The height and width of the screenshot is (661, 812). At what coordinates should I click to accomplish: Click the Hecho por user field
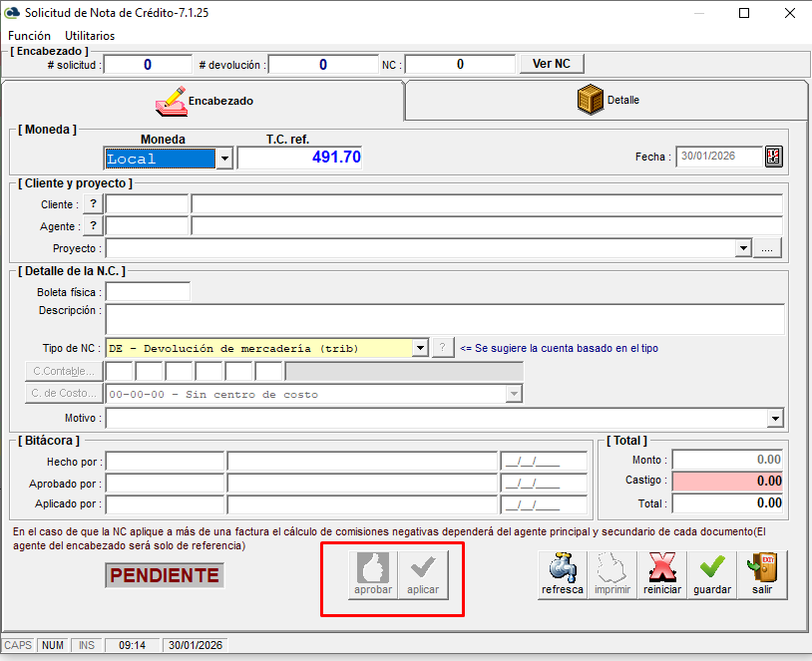click(165, 462)
